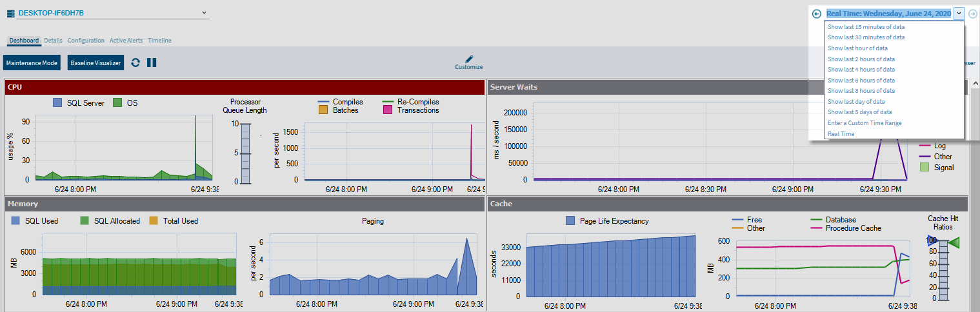Open Enter a Custom Time Range
The width and height of the screenshot is (980, 312).
coord(865,123)
